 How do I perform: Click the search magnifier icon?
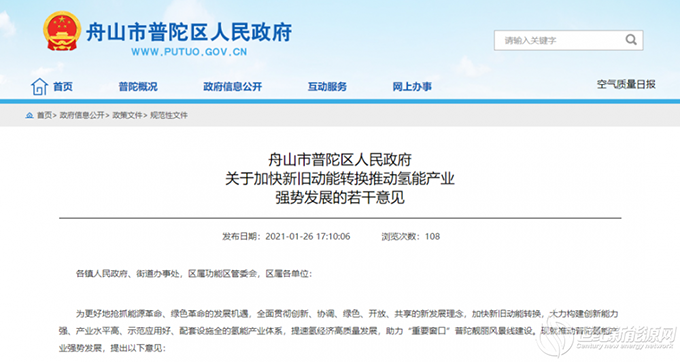tap(631, 40)
